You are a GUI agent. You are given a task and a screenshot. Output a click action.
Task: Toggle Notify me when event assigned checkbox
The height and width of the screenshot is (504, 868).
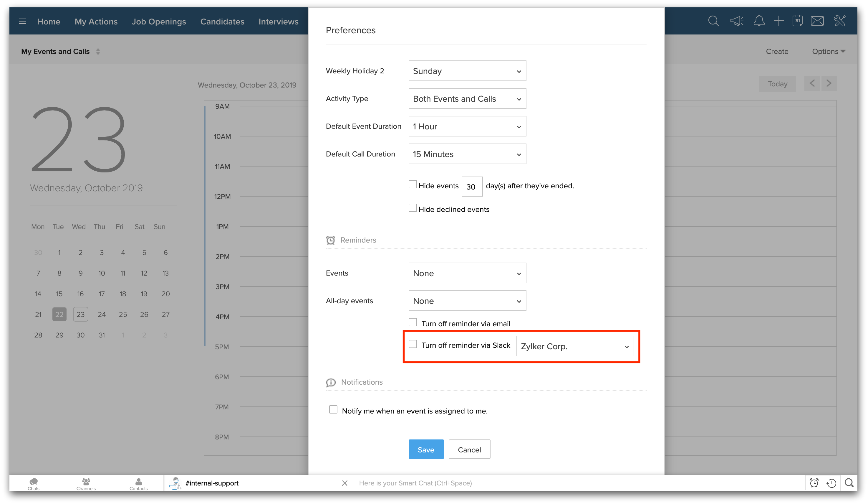click(333, 410)
